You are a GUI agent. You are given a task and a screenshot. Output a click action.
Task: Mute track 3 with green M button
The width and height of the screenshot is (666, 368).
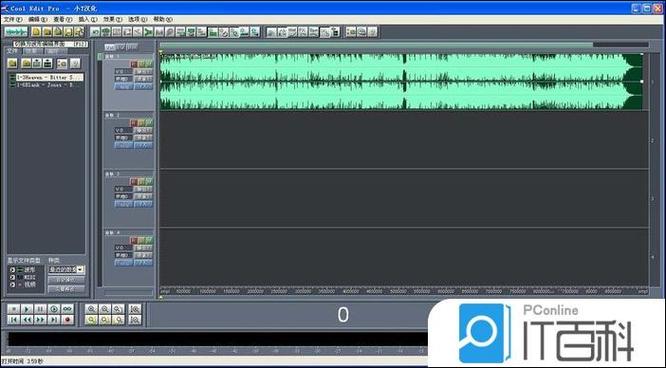coord(149,181)
